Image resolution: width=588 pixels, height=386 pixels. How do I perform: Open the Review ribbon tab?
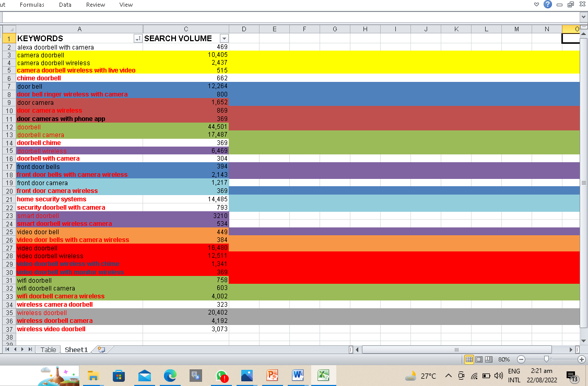(x=96, y=5)
